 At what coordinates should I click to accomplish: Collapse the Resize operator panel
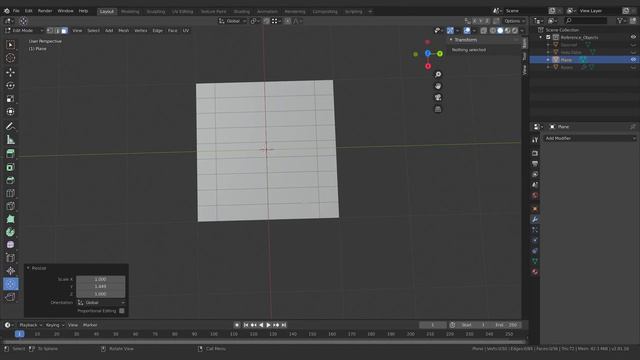pos(28,268)
